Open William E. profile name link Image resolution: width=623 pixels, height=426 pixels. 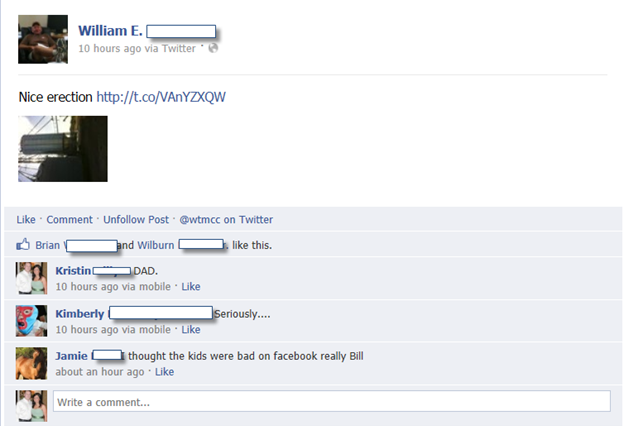pyautogui.click(x=110, y=31)
